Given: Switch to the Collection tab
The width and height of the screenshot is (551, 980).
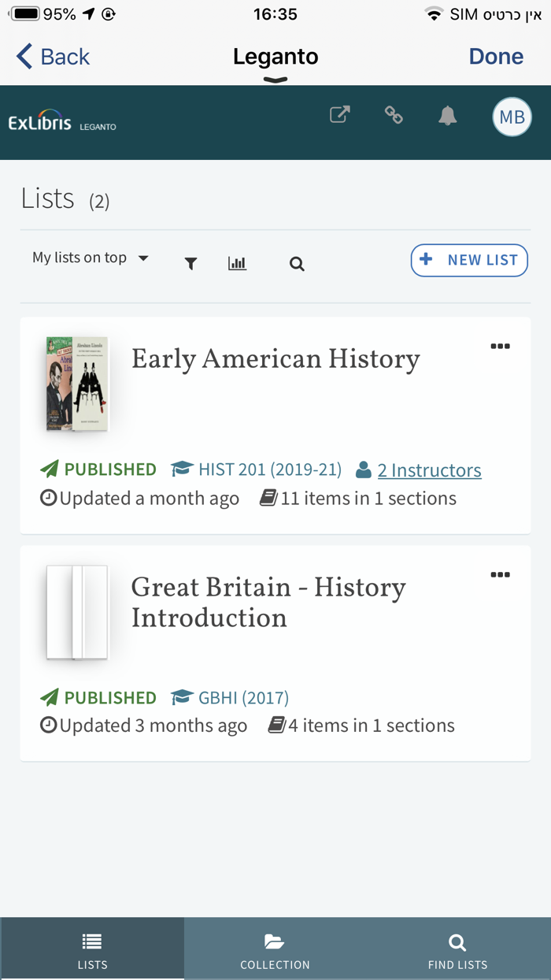Looking at the screenshot, I should click(275, 948).
